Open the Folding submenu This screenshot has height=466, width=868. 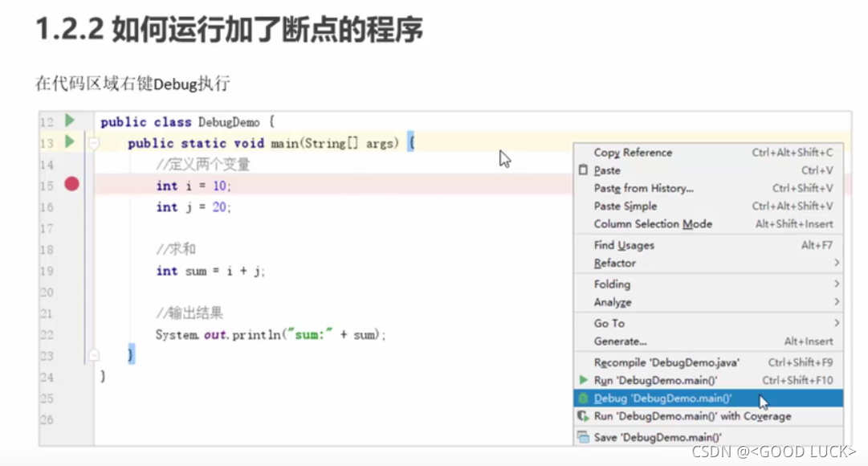click(x=708, y=284)
